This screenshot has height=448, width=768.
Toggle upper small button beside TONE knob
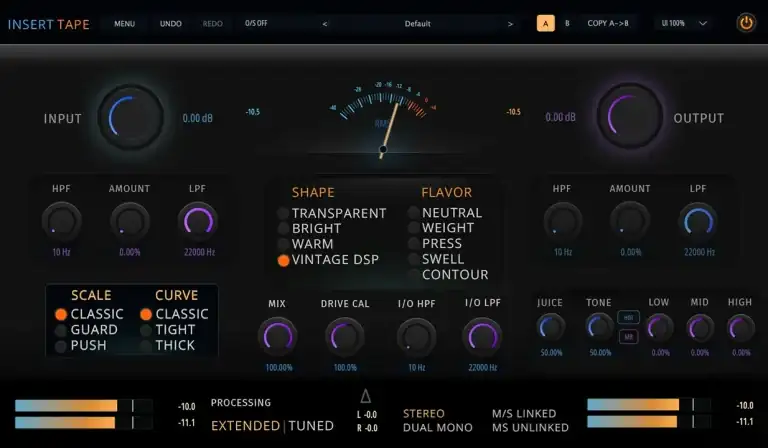tap(628, 317)
